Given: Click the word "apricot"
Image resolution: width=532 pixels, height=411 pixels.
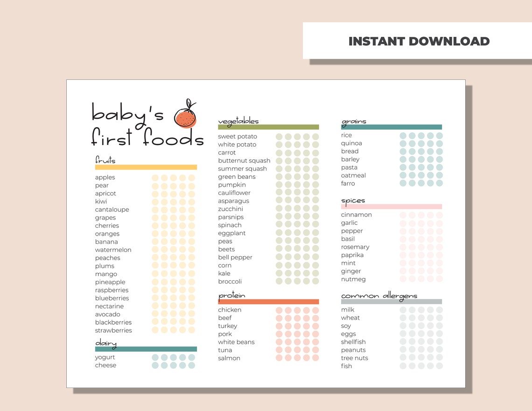Looking at the screenshot, I should (105, 193).
